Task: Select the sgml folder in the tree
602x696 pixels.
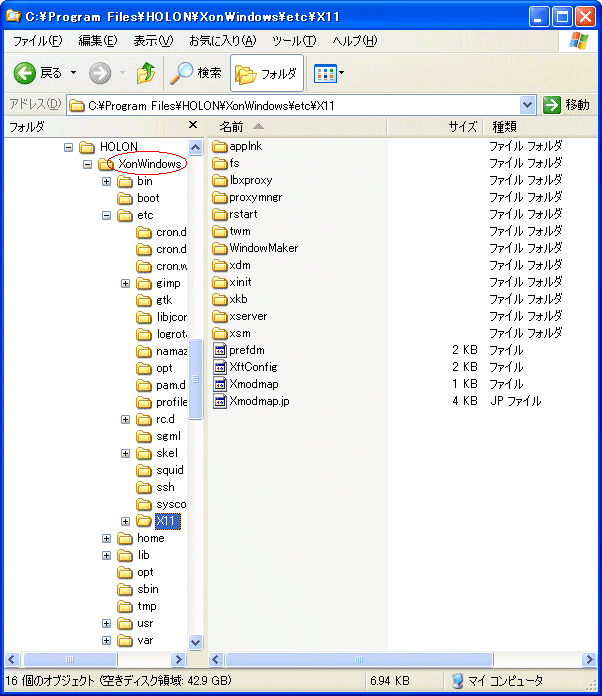Action: (158, 436)
